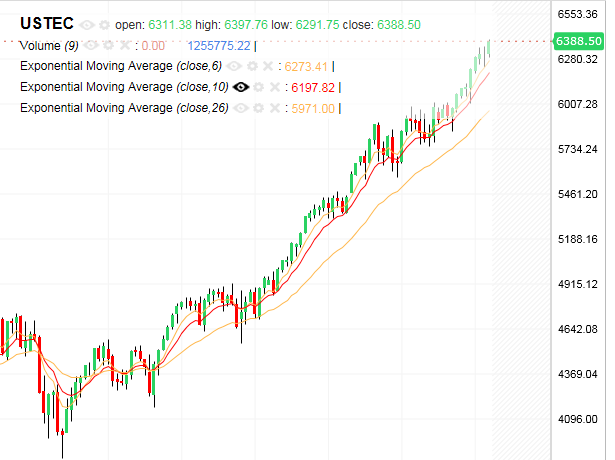615x460 pixels.
Task: Select the Volume (9) legend label
Action: (49, 46)
